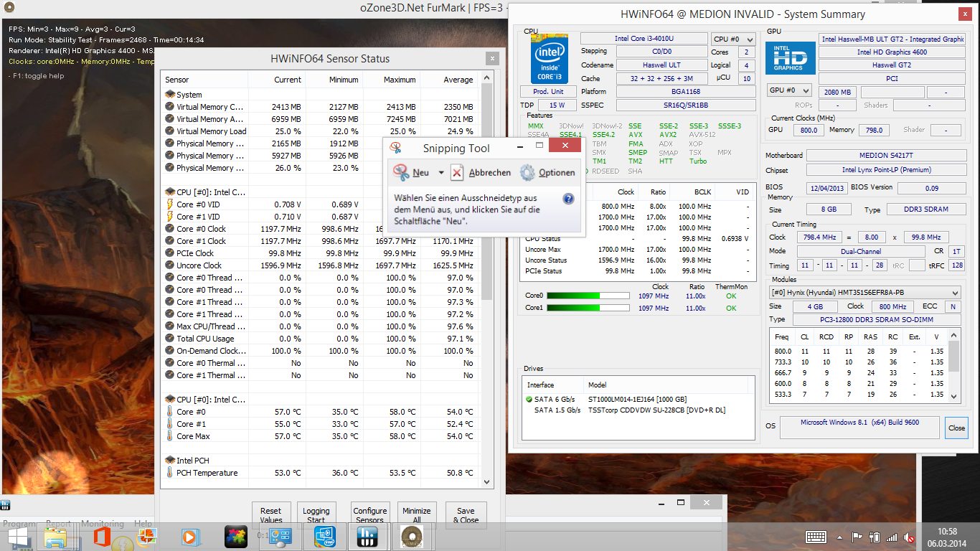Click the Core0 green usage bar
This screenshot has width=980, height=551.
point(588,296)
